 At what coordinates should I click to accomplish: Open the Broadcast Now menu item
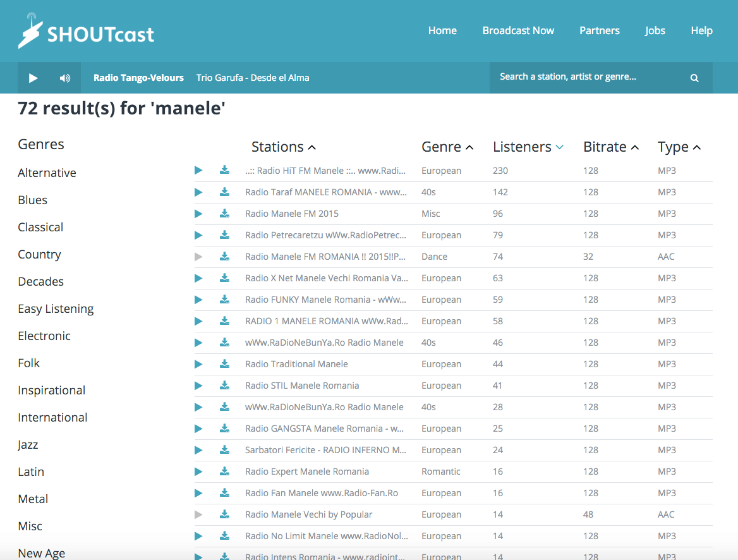[x=518, y=30]
